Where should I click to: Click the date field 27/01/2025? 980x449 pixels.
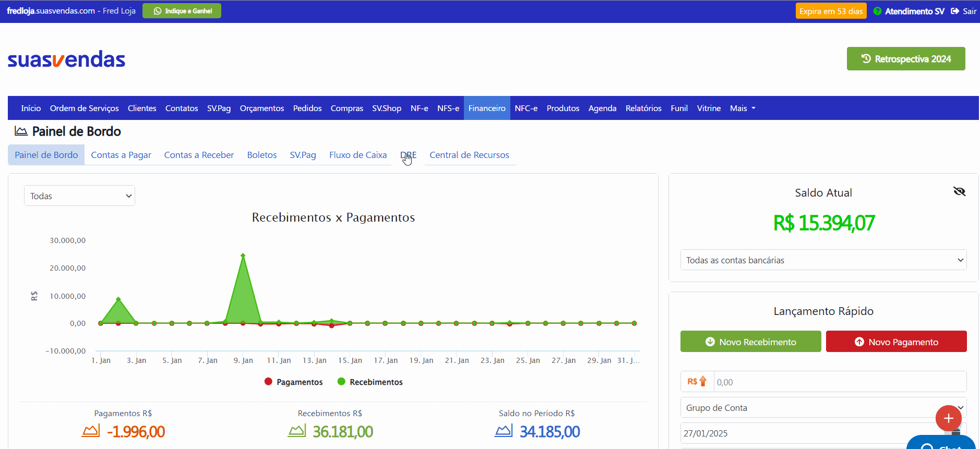823,433
